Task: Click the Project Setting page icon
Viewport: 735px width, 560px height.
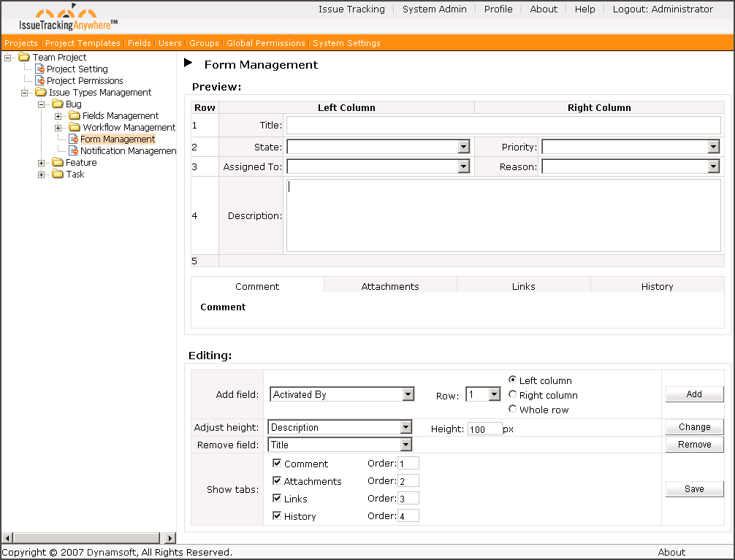Action: pos(40,69)
